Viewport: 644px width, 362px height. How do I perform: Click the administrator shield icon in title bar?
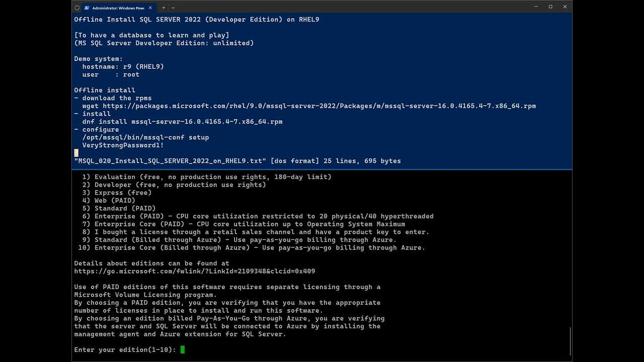[77, 8]
